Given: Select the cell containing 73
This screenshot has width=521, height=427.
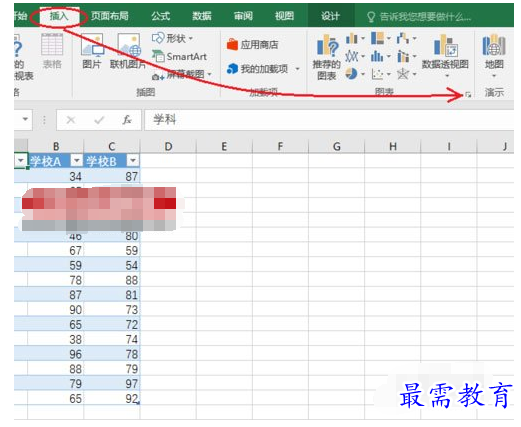Looking at the screenshot, I should pyautogui.click(x=112, y=310).
